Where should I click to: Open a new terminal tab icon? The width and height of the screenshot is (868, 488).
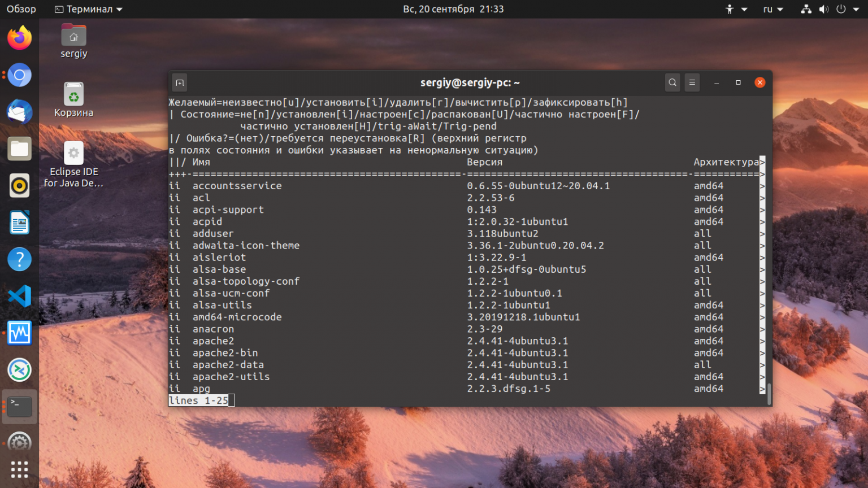pos(179,82)
